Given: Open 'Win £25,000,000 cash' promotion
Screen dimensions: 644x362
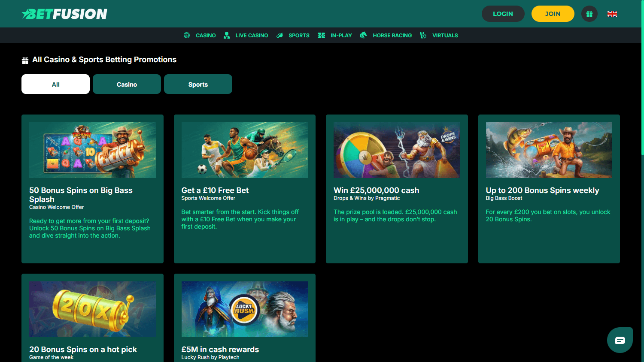Looking at the screenshot, I should [x=377, y=190].
